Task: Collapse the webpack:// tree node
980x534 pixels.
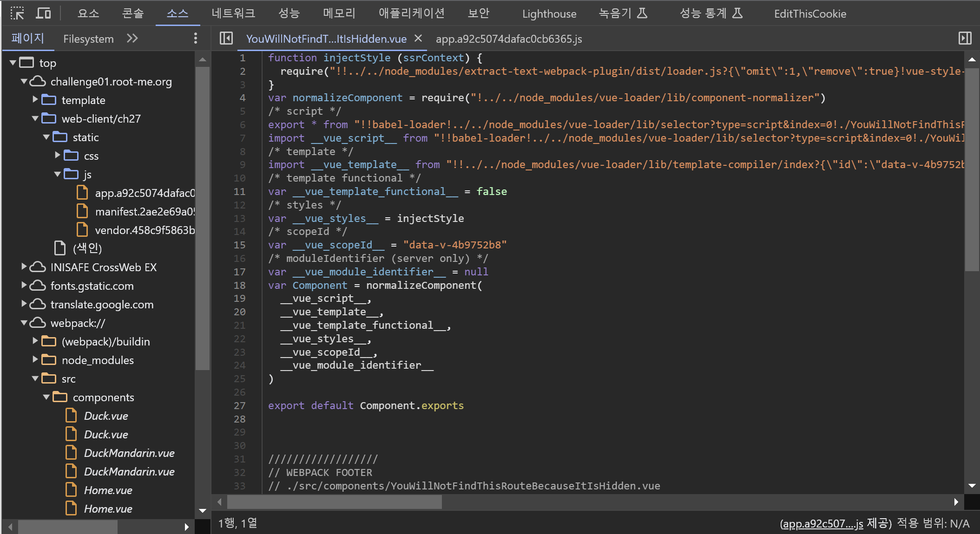Action: (24, 323)
